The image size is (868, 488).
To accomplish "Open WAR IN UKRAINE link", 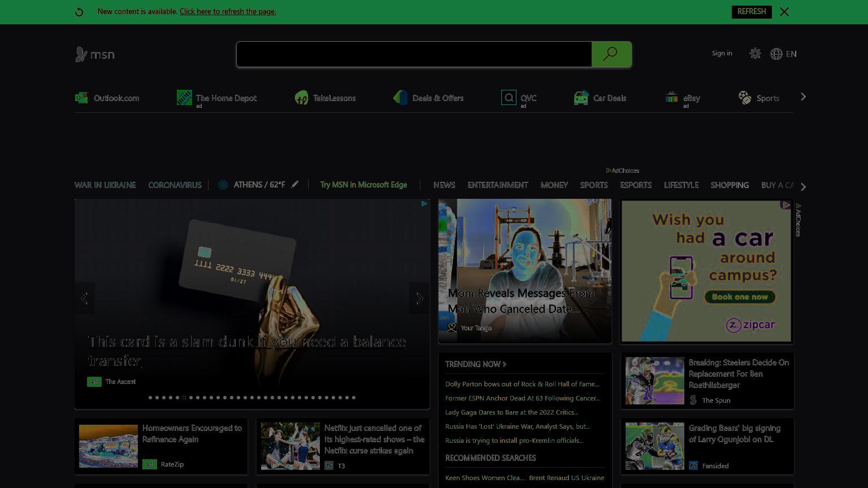I will pos(105,185).
